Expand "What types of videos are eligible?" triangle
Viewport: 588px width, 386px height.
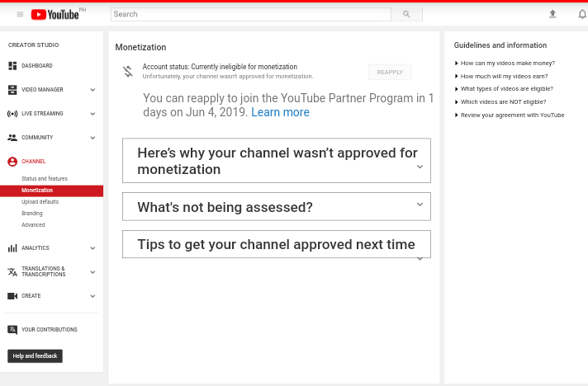457,89
